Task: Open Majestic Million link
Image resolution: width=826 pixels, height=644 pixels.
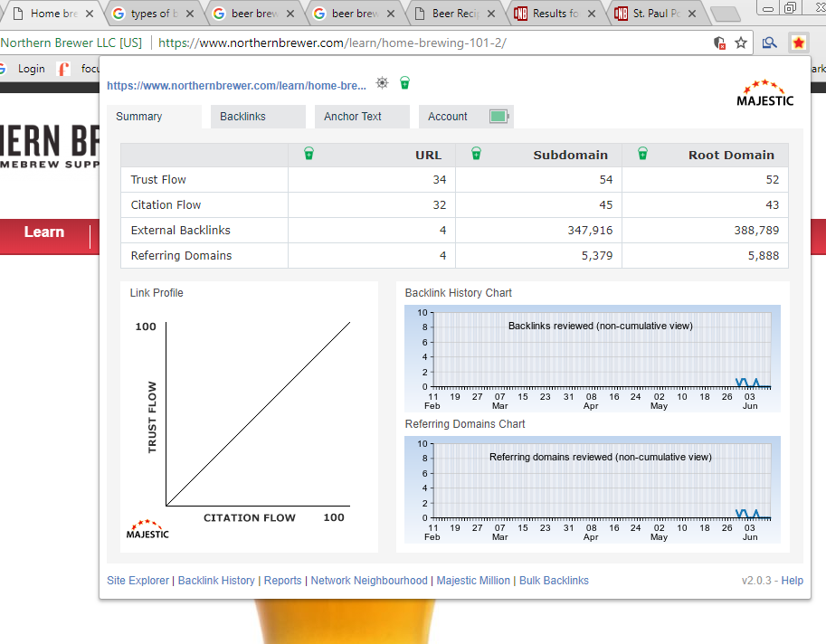Action: click(x=473, y=581)
